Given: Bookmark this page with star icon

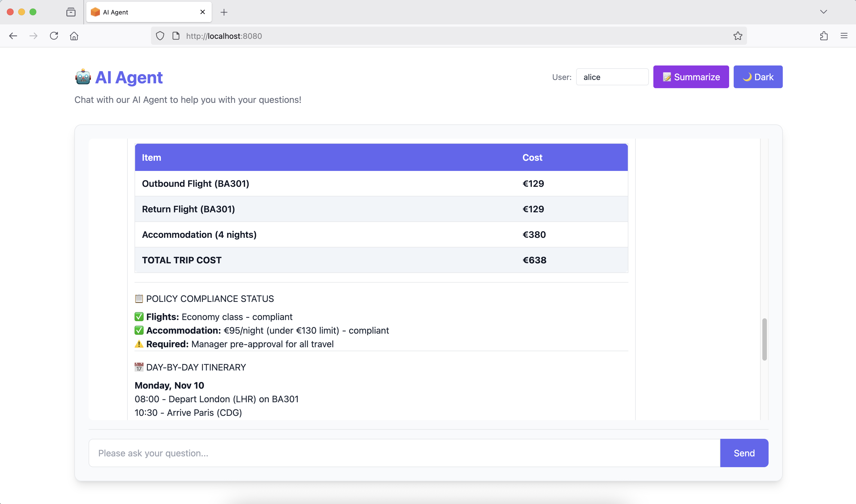Looking at the screenshot, I should click(x=737, y=36).
